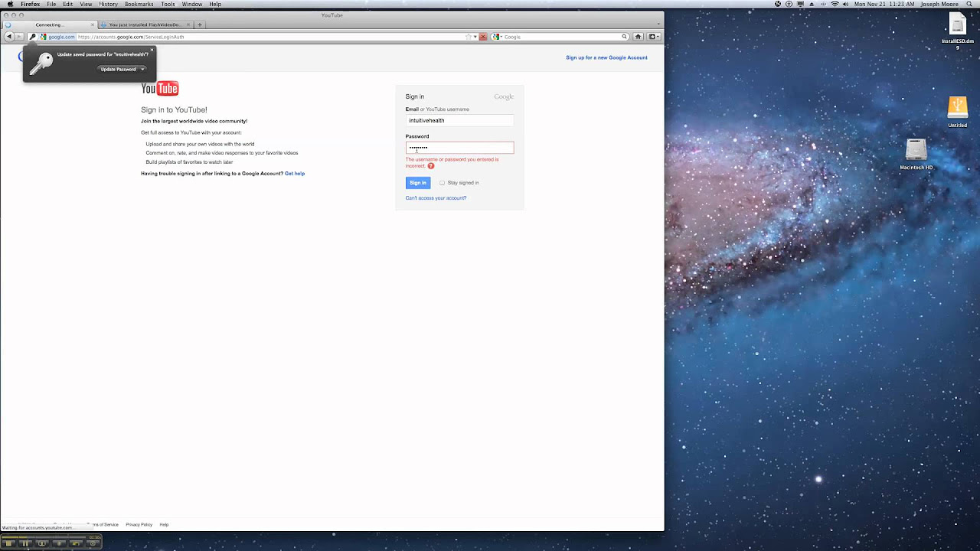Enable the Stay signed in checkbox
980x551 pixels.
pyautogui.click(x=442, y=183)
